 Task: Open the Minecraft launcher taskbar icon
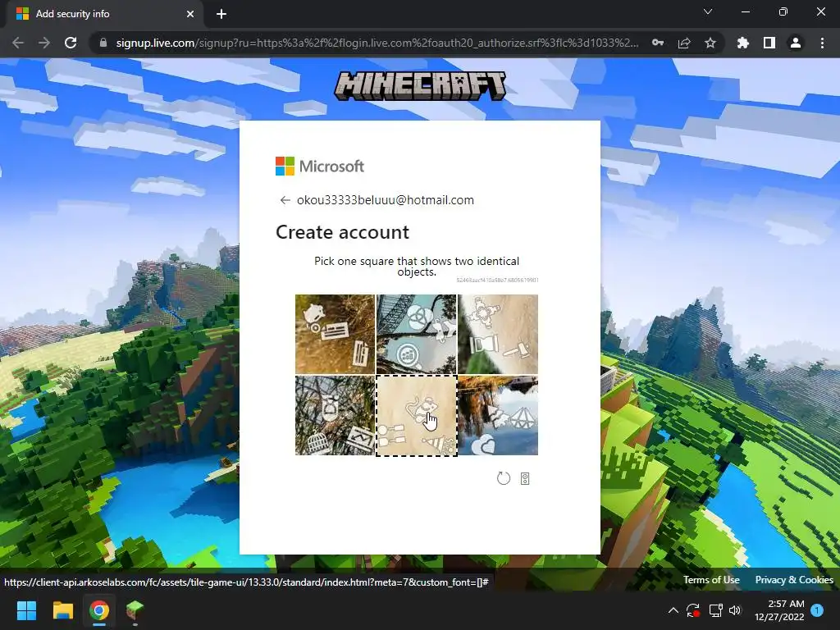[x=135, y=610]
